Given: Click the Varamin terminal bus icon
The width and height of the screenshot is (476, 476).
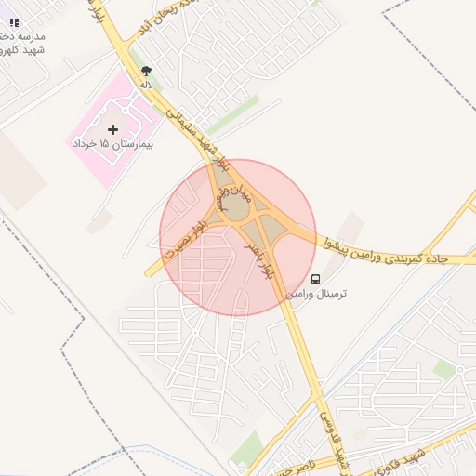Looking at the screenshot, I should pyautogui.click(x=315, y=279).
